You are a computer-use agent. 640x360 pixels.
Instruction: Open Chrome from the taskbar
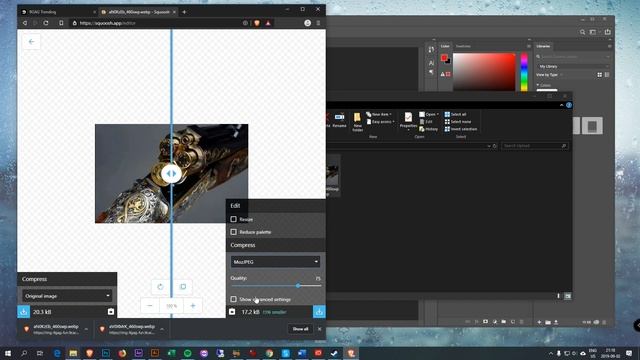[x=269, y=353]
